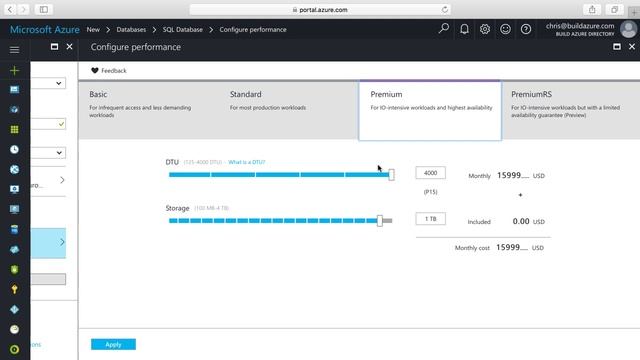Click the DTU value field showing 4000
The height and width of the screenshot is (360, 640).
(430, 173)
